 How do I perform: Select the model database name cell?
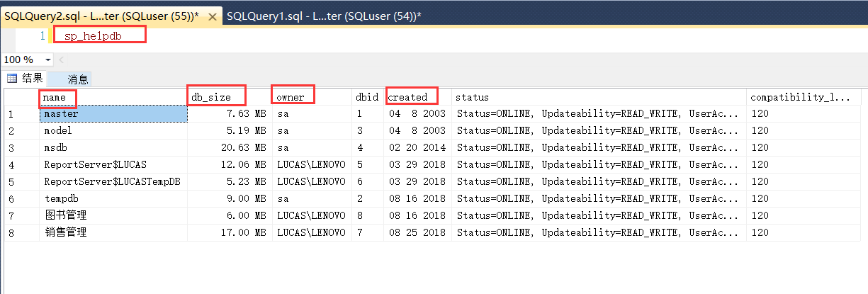pos(113,130)
